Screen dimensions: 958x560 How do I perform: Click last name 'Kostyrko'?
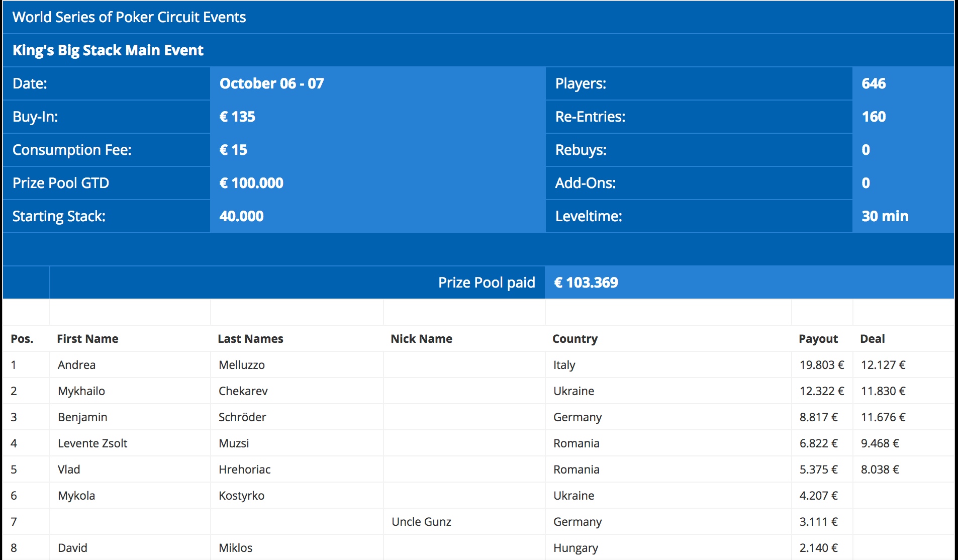(x=241, y=496)
